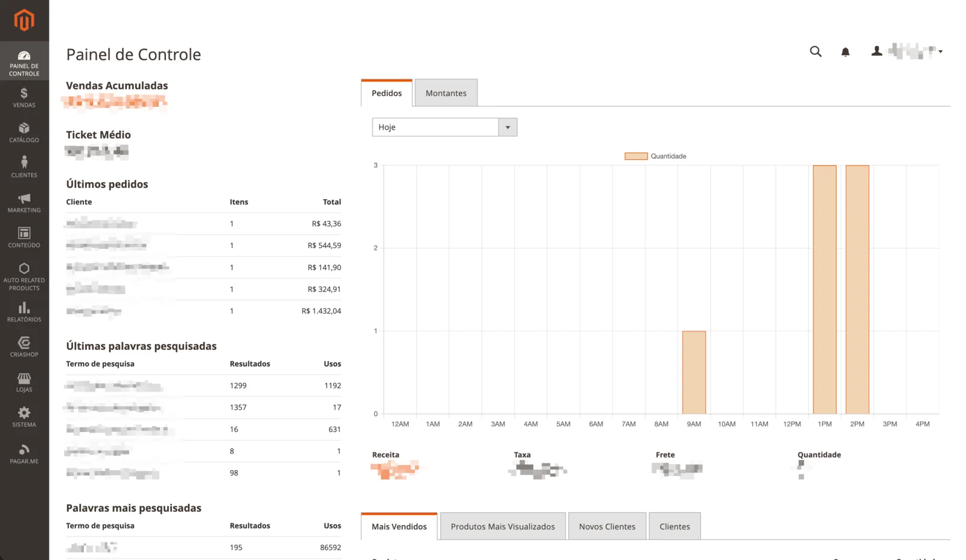Click the Receita total label
Image resolution: width=966 pixels, height=560 pixels.
[386, 455]
